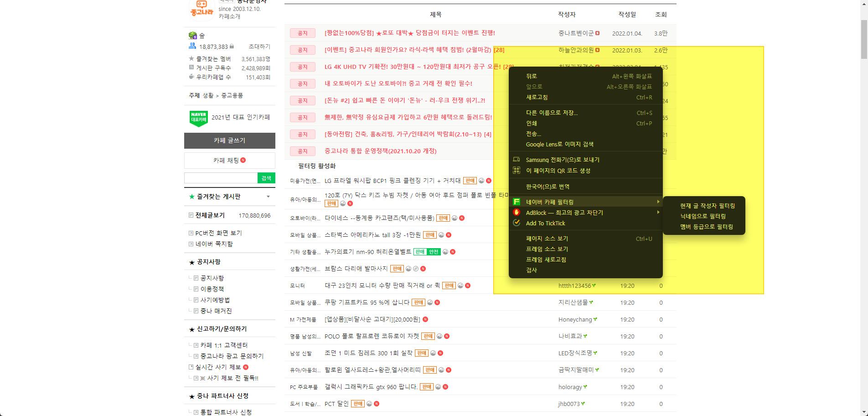The height and width of the screenshot is (416, 868).
Task: Click the star icon next to 즐겨찾는 게시판
Action: coord(192,197)
